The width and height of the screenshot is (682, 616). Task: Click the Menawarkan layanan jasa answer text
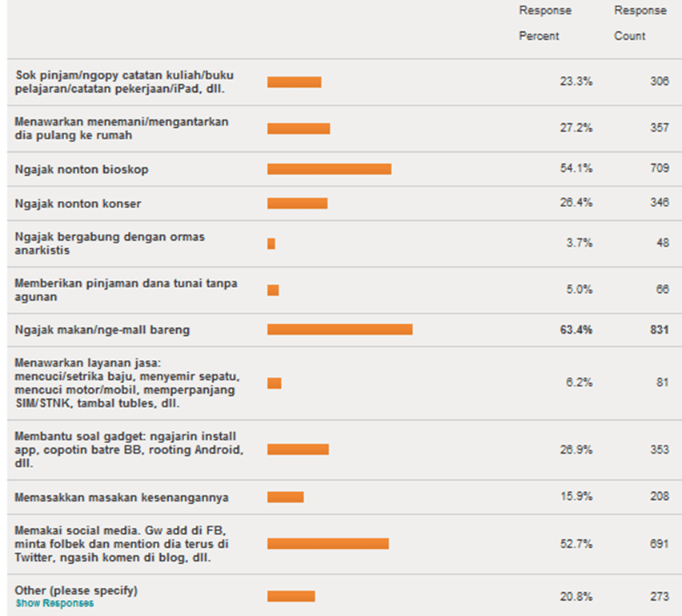point(124,382)
